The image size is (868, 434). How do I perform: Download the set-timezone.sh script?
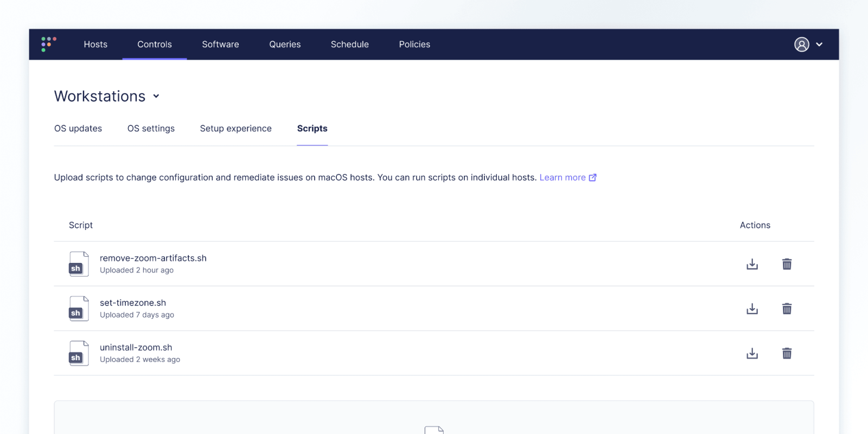pyautogui.click(x=752, y=309)
